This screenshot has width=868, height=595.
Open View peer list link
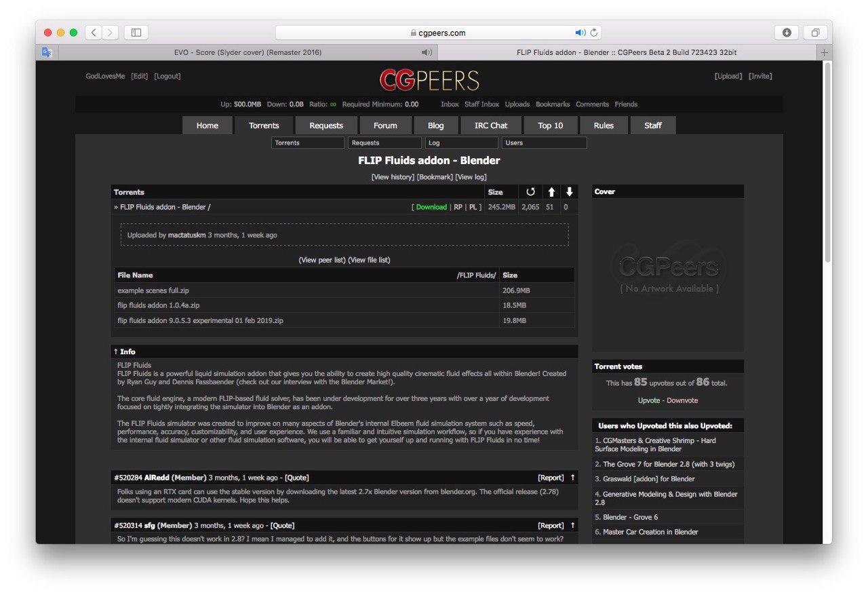(322, 260)
